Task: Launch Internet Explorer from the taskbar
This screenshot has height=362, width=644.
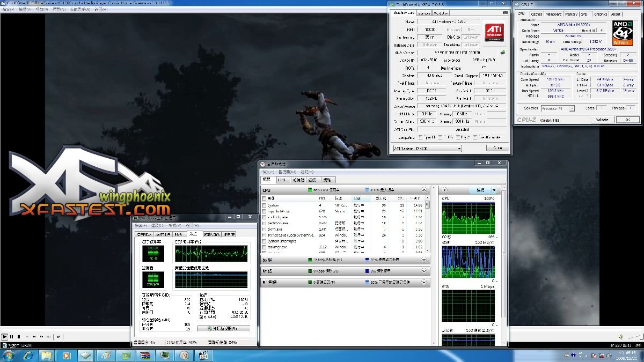Action: coord(27,356)
